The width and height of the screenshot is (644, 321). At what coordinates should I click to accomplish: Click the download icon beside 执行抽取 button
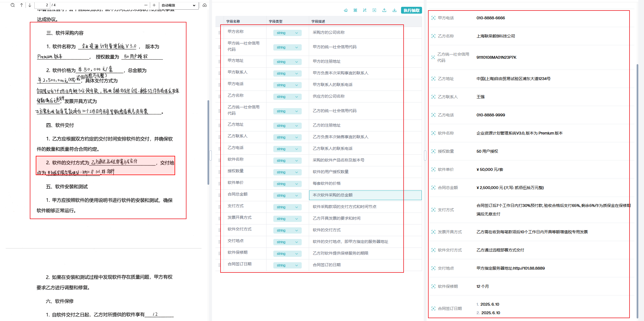pos(394,10)
